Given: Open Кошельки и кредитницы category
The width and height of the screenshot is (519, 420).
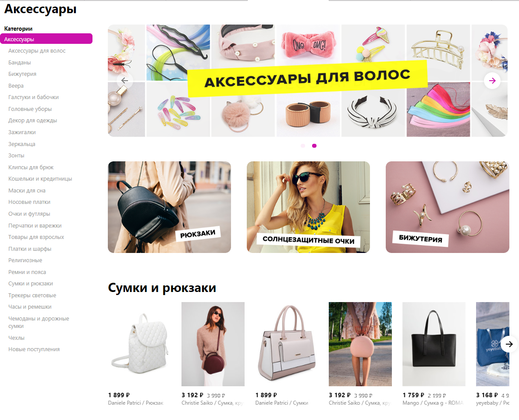Looking at the screenshot, I should click(40, 179).
